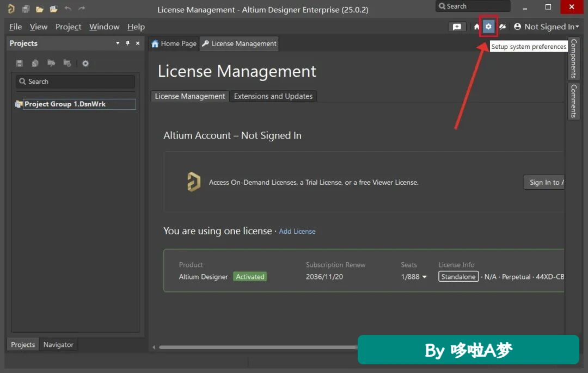Open the Projects panel dropdown arrow
588x373 pixels.
point(118,43)
